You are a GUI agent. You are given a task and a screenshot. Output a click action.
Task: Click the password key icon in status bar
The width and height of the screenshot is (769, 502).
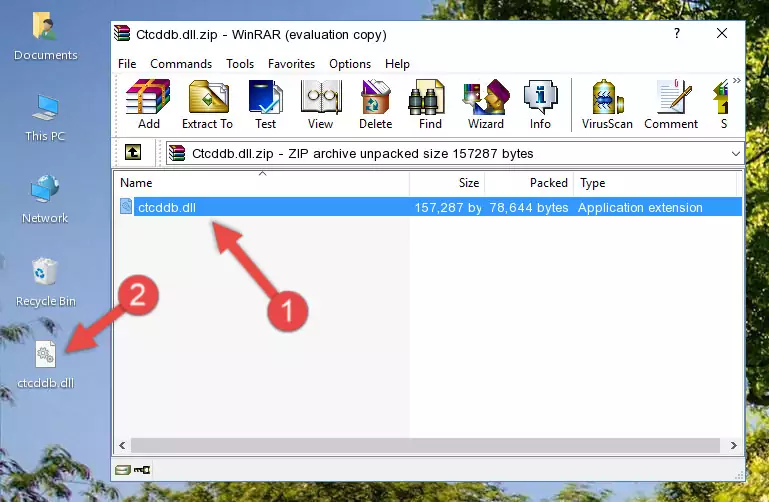point(142,470)
